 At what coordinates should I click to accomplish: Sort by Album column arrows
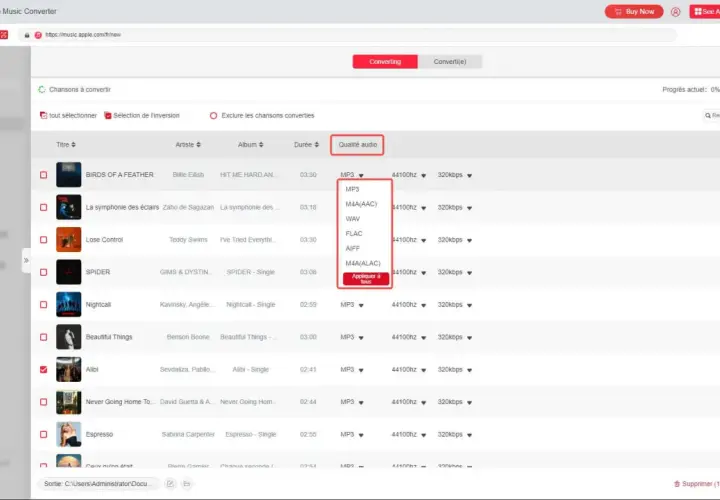[x=261, y=145]
